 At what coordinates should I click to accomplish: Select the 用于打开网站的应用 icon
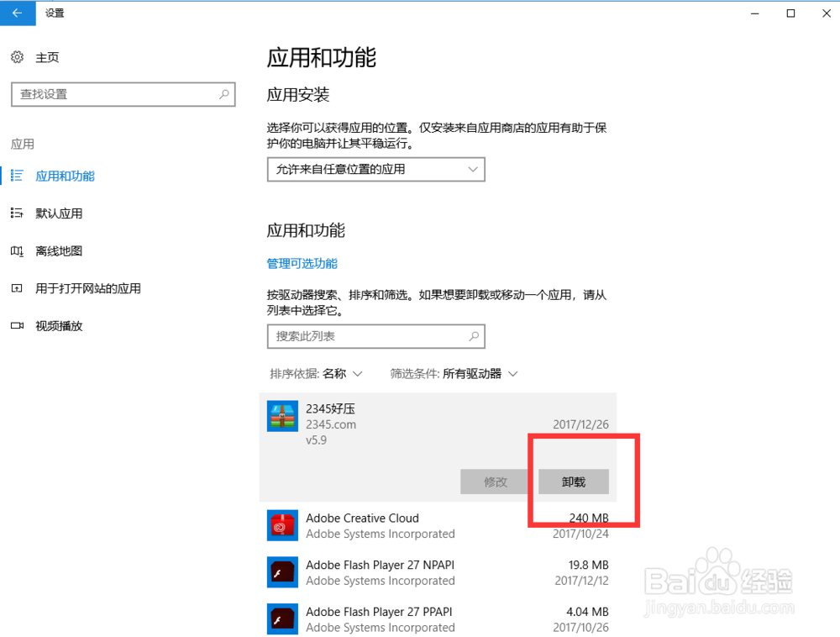17,288
